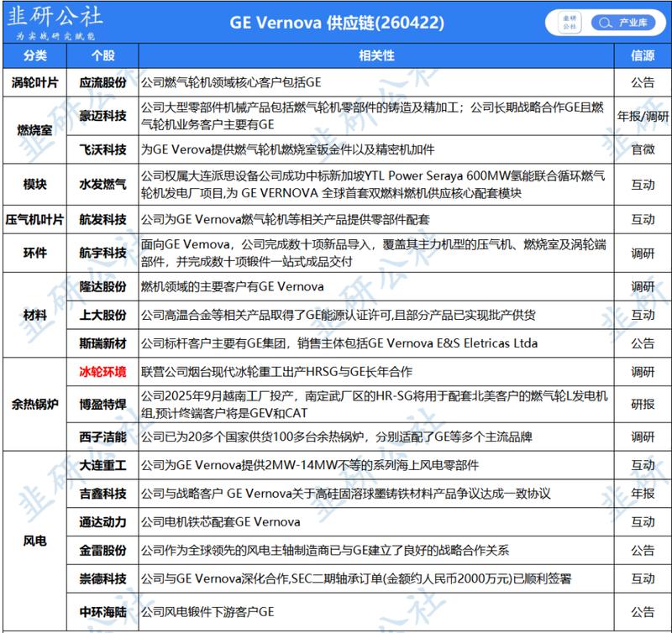
Task: Click the small 韭研公社 logo badge
Action: [x=570, y=23]
